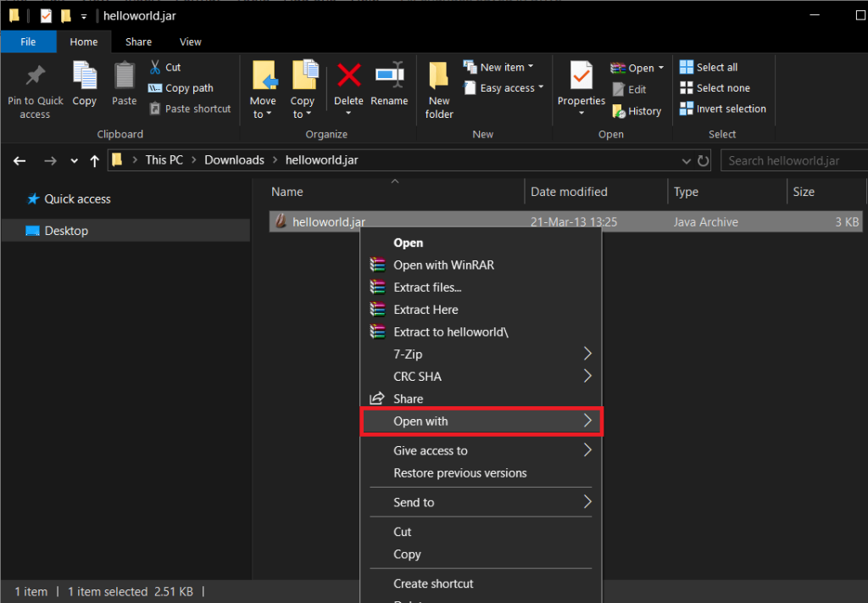This screenshot has height=603, width=868.
Task: Choose Extract files... in context menu
Action: tap(481, 288)
